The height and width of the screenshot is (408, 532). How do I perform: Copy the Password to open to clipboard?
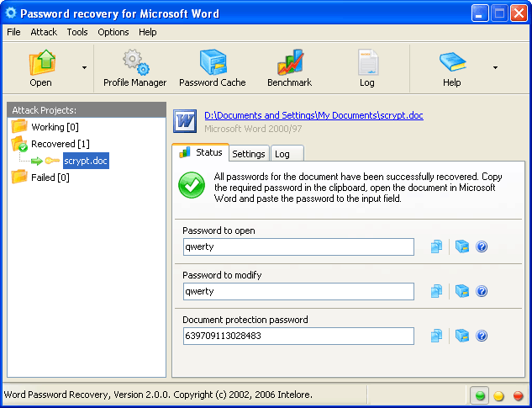(x=436, y=246)
